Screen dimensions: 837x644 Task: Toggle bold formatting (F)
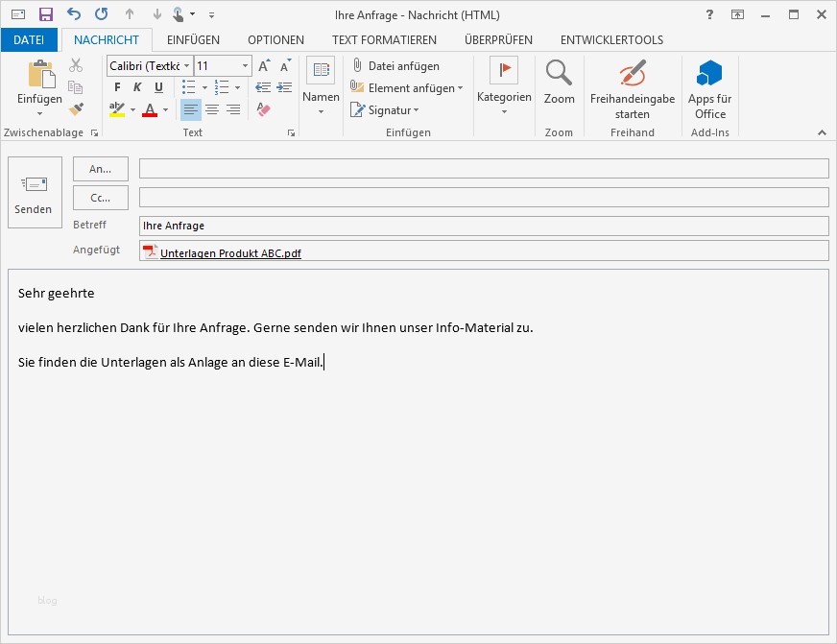click(117, 87)
